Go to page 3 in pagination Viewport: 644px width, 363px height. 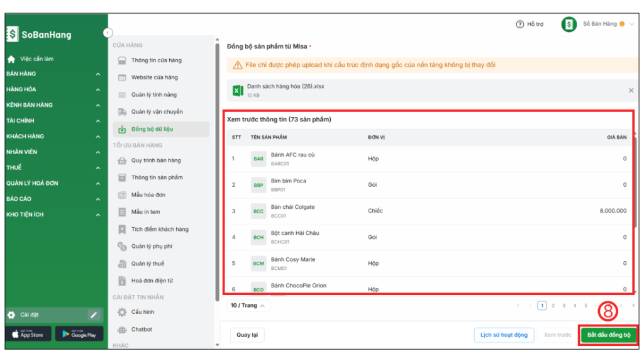coord(564,306)
